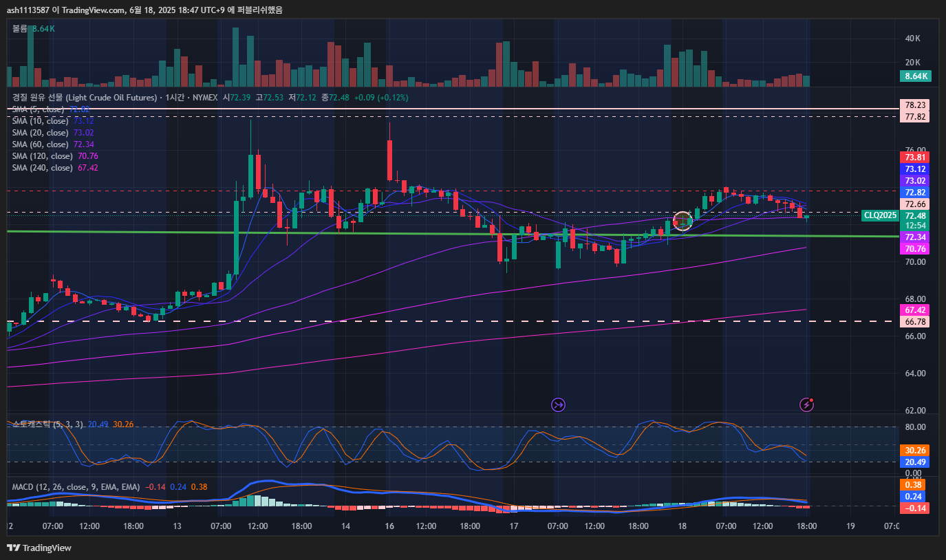Expand the Stochastic (5, 3, 3) indicator legend
946x560 pixels.
click(x=48, y=424)
